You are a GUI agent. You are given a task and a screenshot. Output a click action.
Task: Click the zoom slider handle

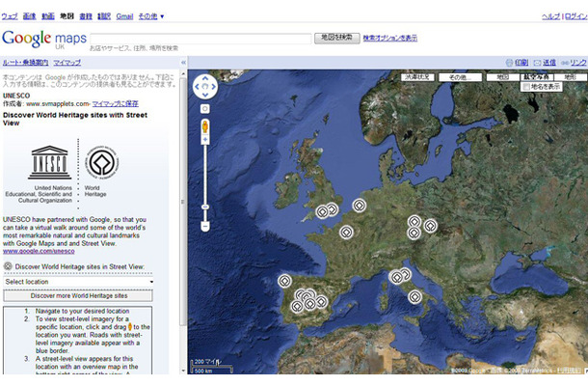click(205, 207)
